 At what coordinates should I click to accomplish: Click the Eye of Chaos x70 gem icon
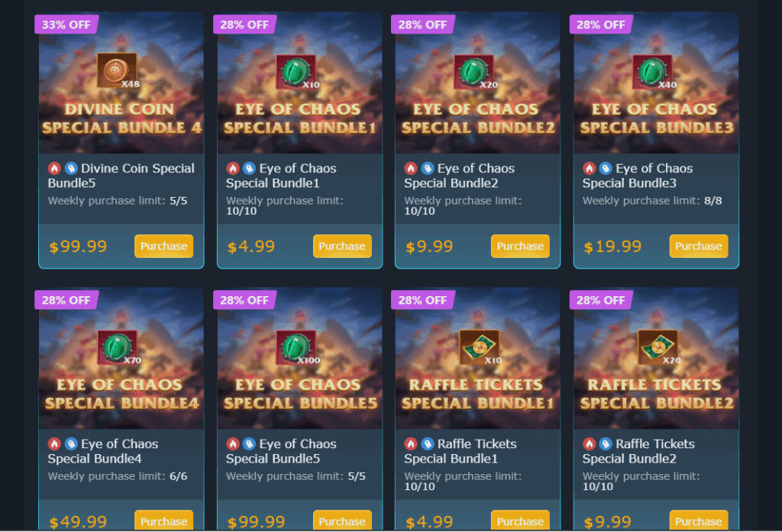click(x=118, y=347)
